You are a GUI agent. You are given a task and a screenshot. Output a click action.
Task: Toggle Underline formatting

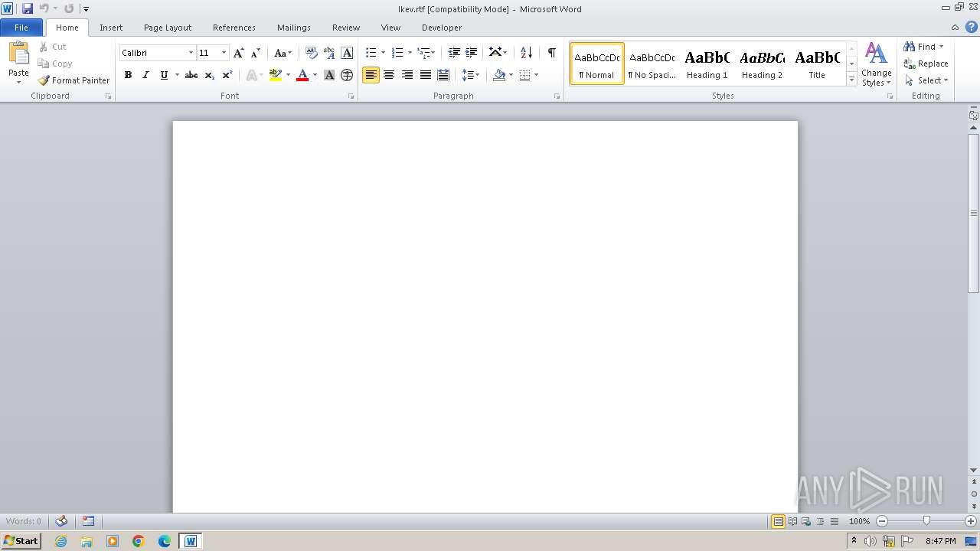point(163,75)
